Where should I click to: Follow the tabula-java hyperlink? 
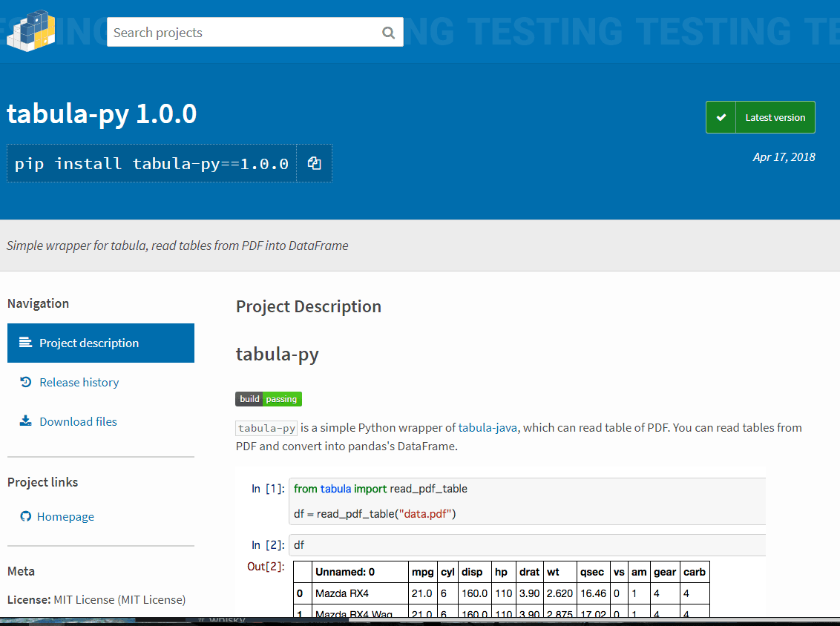coord(489,427)
